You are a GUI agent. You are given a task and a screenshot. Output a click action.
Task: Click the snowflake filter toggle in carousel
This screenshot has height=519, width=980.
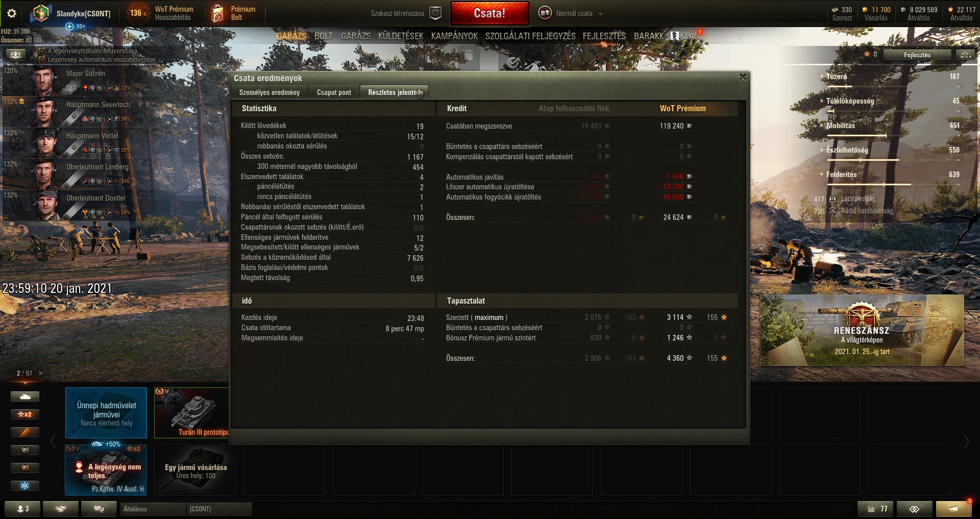24,485
